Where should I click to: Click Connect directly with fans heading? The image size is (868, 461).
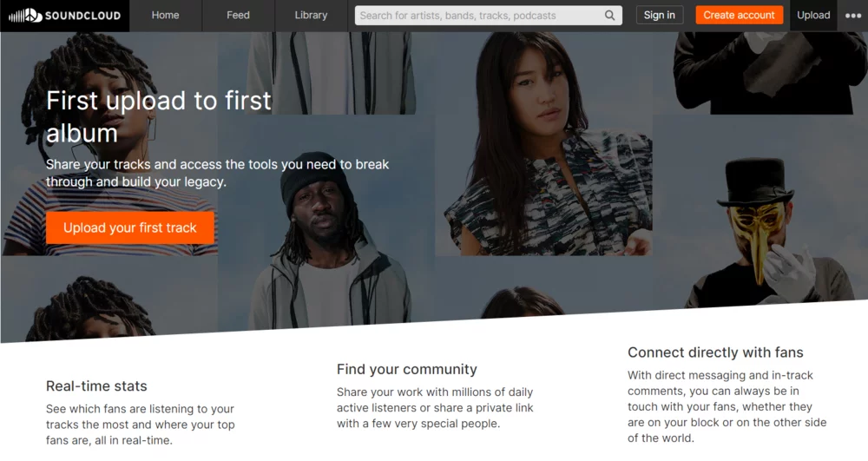click(715, 352)
